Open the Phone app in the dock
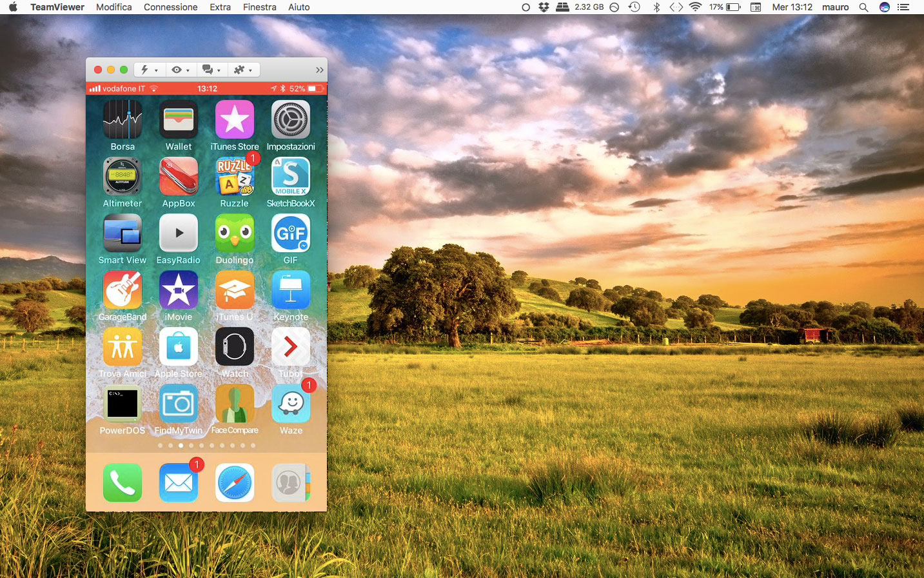This screenshot has width=924, height=578. [x=123, y=483]
